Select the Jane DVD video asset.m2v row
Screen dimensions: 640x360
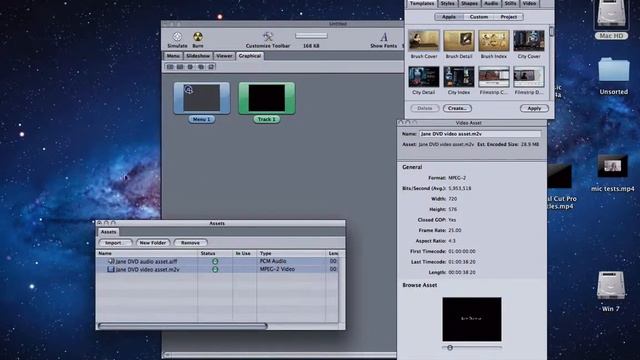click(217, 269)
